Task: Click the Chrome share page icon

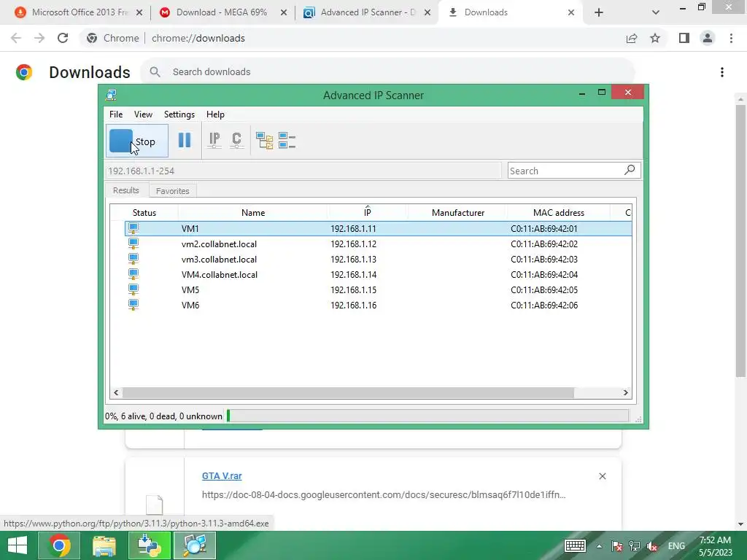Action: click(632, 38)
